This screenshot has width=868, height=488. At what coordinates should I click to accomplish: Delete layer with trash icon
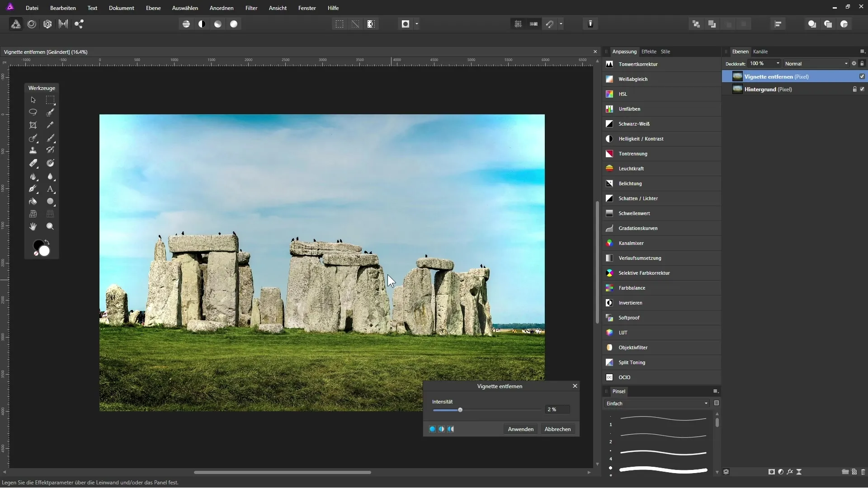click(x=863, y=472)
